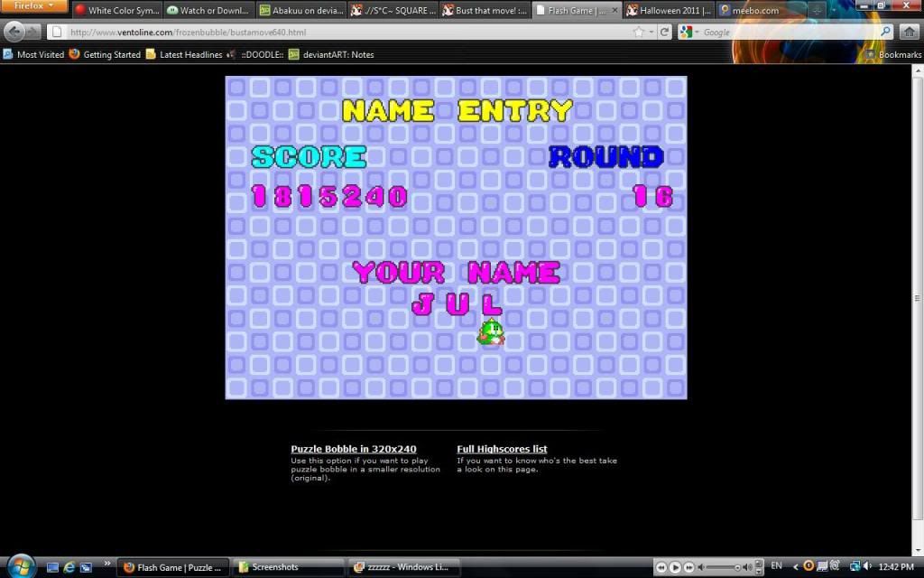This screenshot has width=924, height=578.
Task: Open the Windows Start orb
Action: click(22, 567)
